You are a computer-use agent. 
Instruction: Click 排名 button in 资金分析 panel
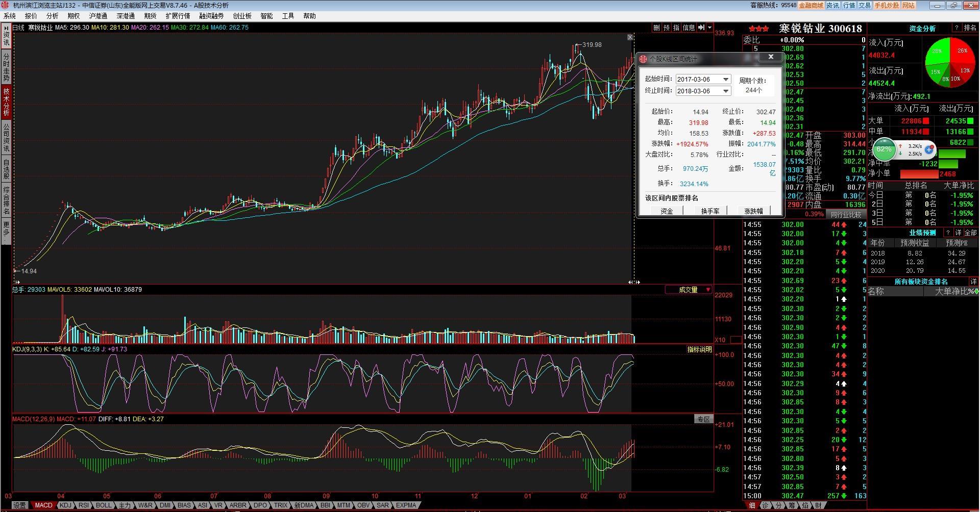[970, 28]
